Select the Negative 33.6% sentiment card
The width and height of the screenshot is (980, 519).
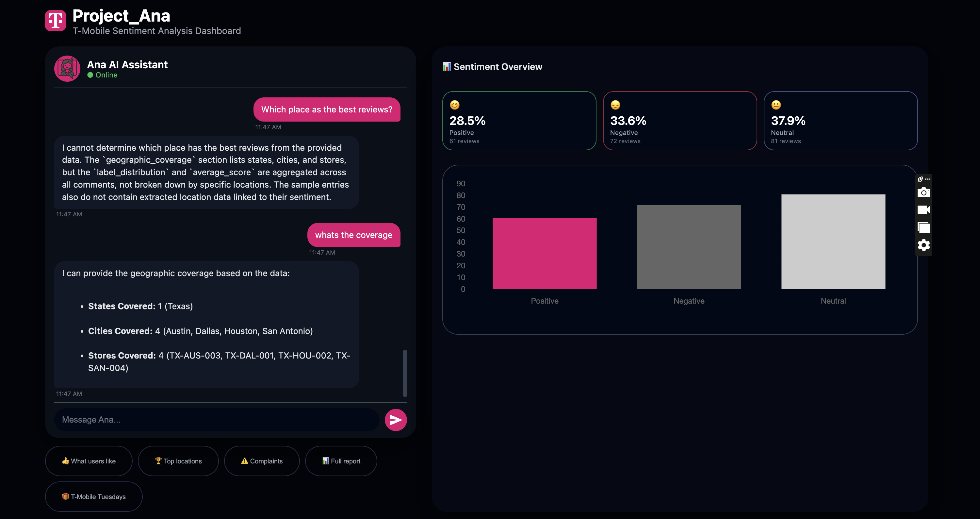point(679,121)
